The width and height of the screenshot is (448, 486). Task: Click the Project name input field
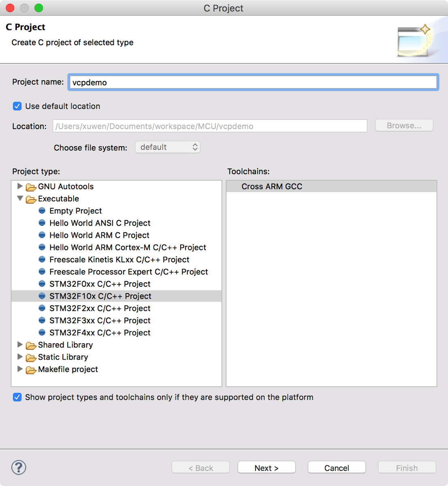(x=253, y=82)
